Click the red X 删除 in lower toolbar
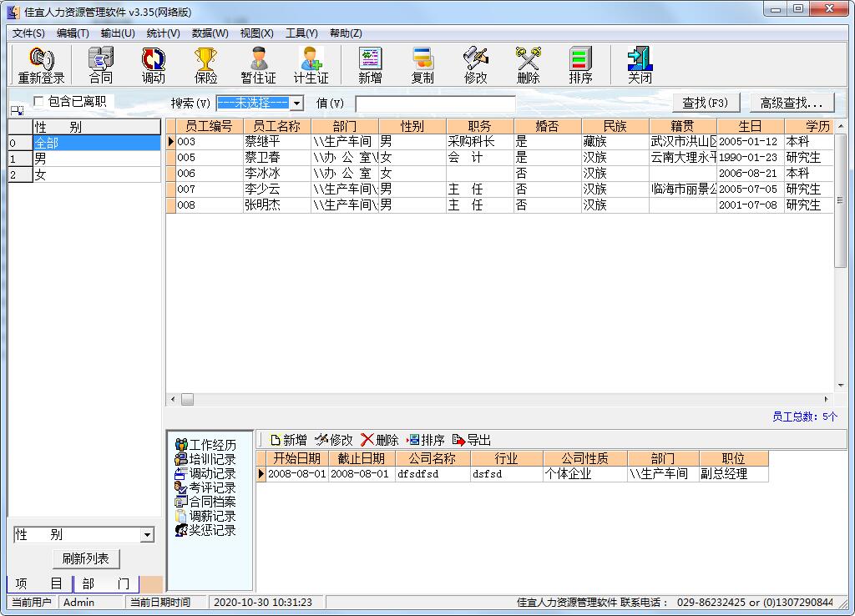855x616 pixels. (380, 440)
